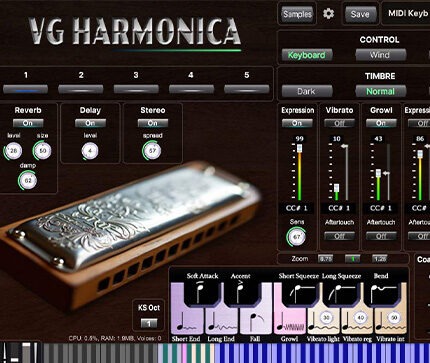Screen dimensions: 430x363
Task: Select preset slot 3
Action: [136, 89]
